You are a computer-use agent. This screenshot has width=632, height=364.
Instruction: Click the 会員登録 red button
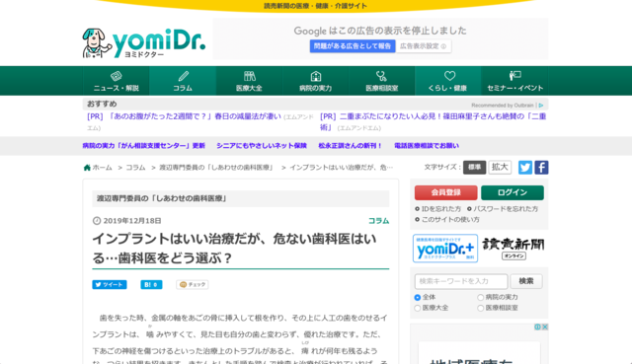445,192
